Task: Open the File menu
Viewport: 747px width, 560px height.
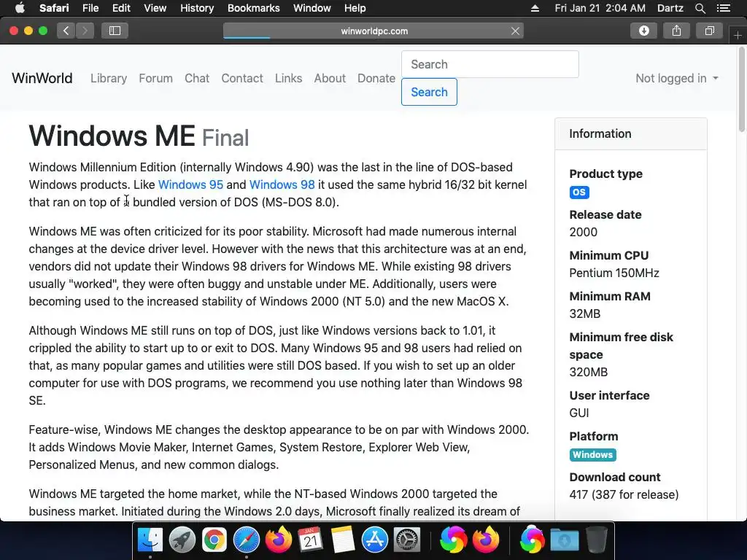Action: pyautogui.click(x=90, y=8)
